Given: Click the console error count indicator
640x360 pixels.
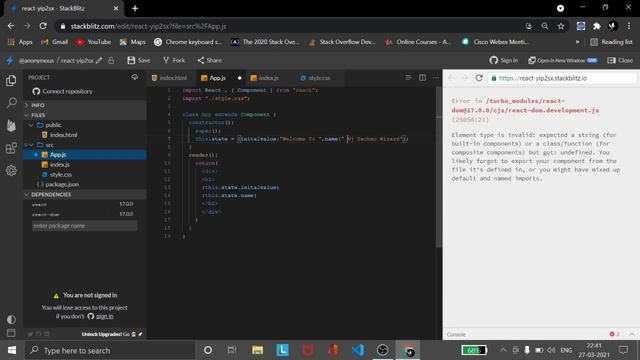Looking at the screenshot, I should pyautogui.click(x=615, y=334).
